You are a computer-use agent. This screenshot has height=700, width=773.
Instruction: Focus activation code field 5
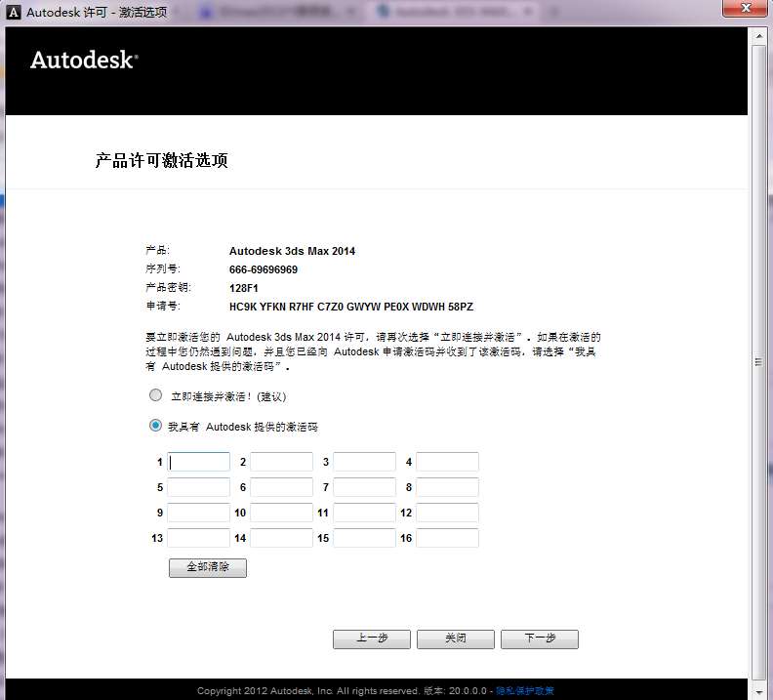coord(199,487)
